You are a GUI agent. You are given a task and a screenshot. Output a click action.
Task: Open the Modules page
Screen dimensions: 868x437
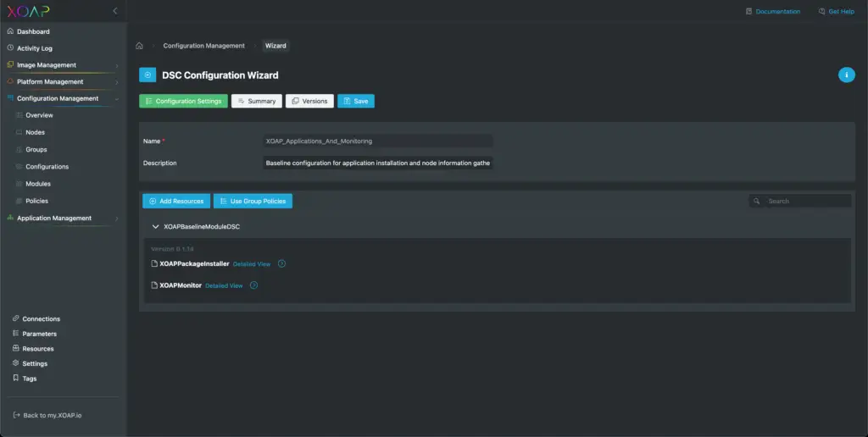38,184
